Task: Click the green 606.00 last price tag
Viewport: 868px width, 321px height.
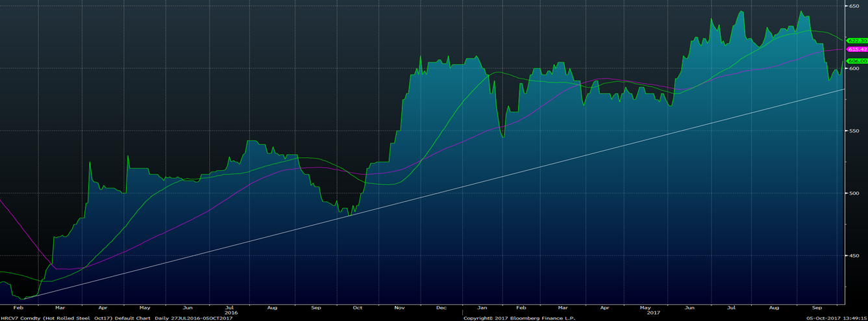Action: coord(857,61)
